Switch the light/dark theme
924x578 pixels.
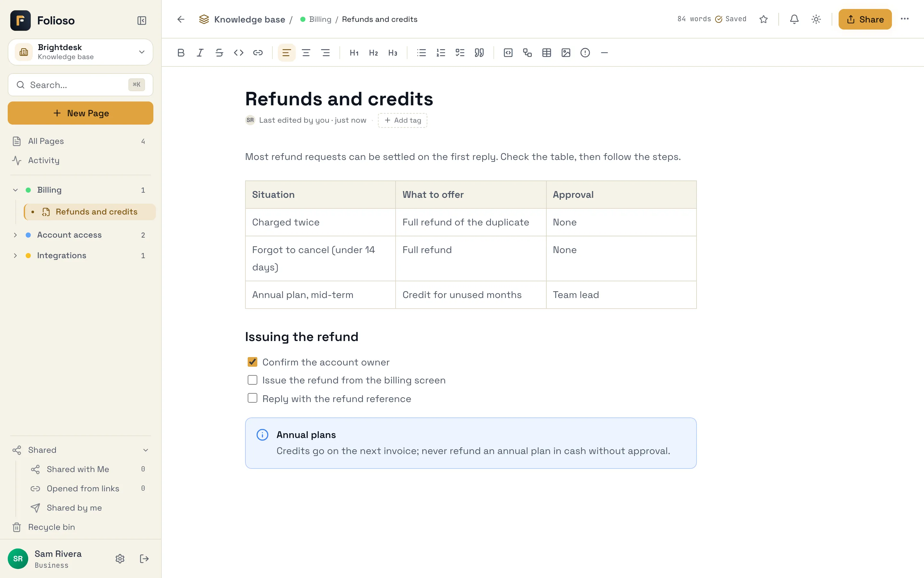[x=816, y=19]
